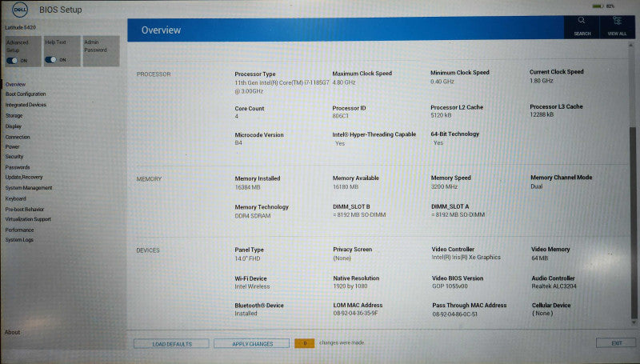This screenshot has width=640, height=364.
Task: Open the Display section
Action: (14, 126)
